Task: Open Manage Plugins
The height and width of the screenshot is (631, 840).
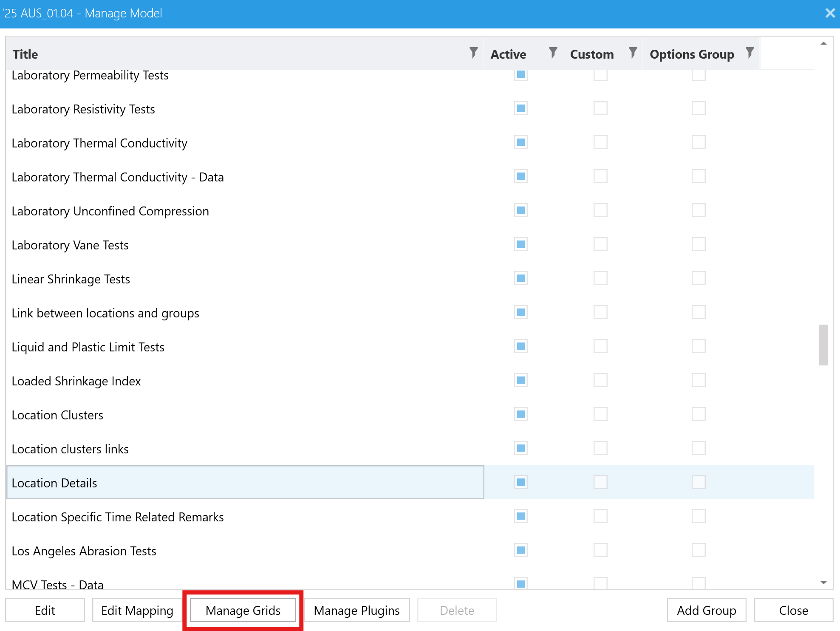Action: pos(356,610)
